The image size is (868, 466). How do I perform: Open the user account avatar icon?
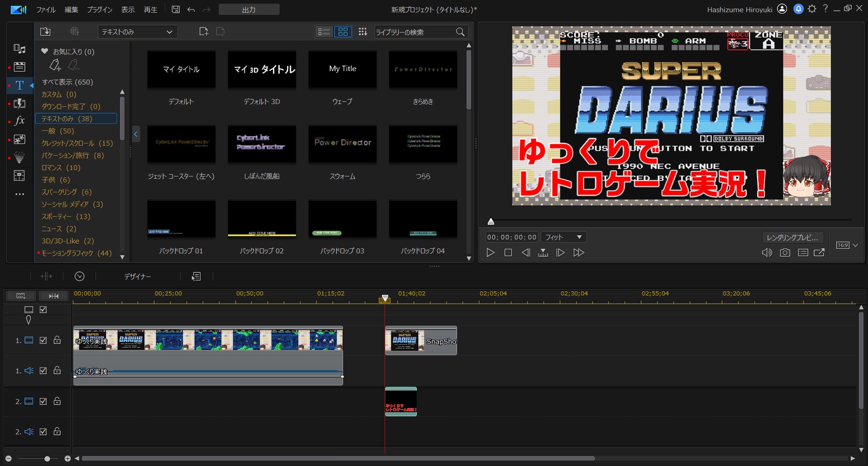pos(782,9)
